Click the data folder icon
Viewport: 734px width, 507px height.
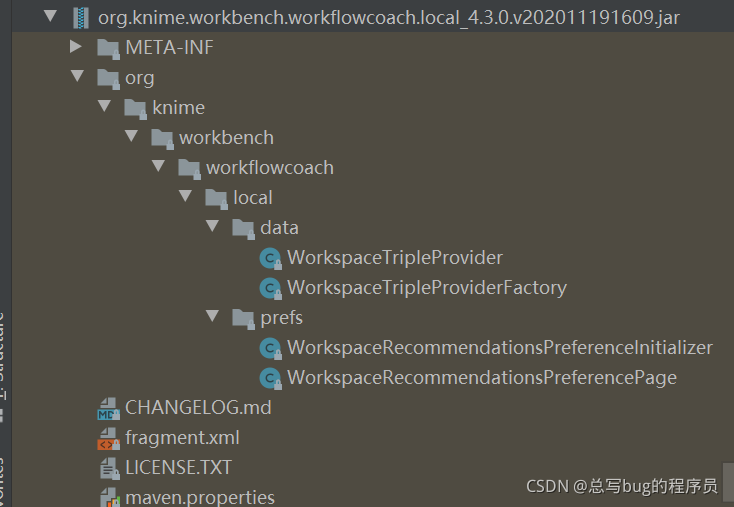243,229
